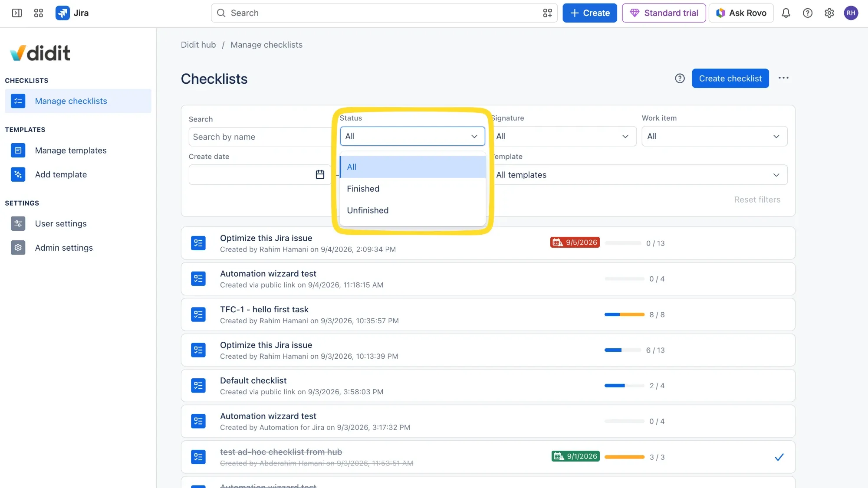Open Jira settings gear icon
This screenshot has width=868, height=488.
[x=829, y=13]
